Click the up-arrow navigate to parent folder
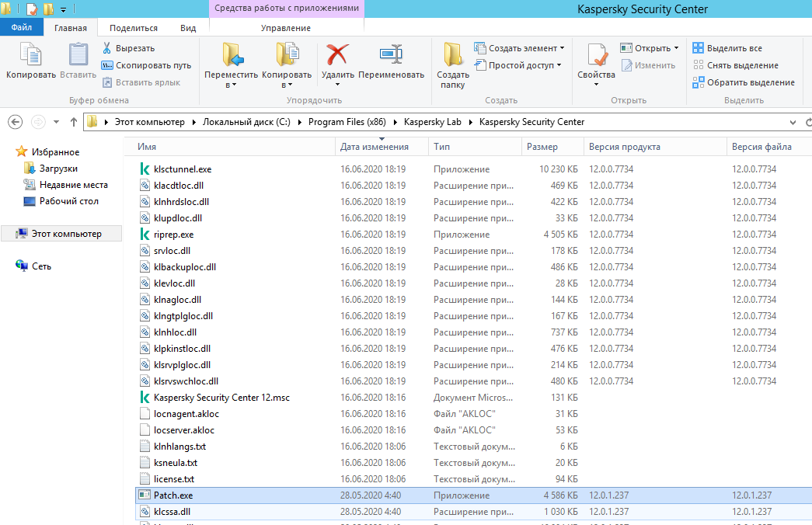This screenshot has height=525, width=812. (74, 122)
